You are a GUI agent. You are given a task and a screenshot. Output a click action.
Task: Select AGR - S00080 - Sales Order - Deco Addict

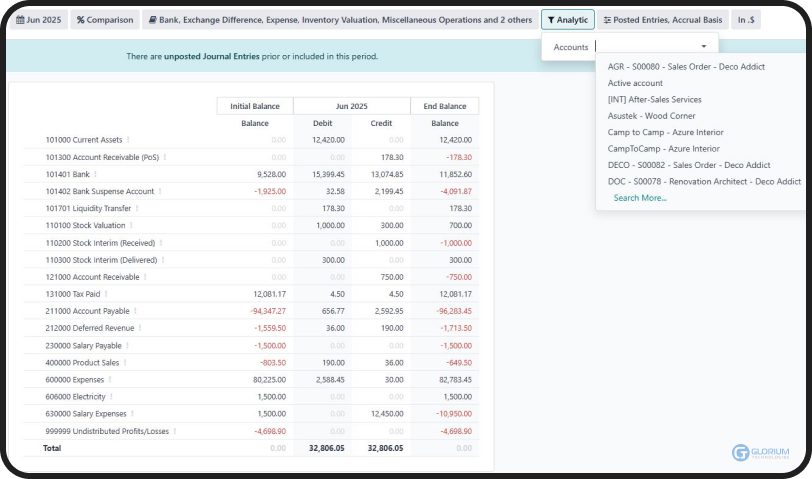point(686,66)
